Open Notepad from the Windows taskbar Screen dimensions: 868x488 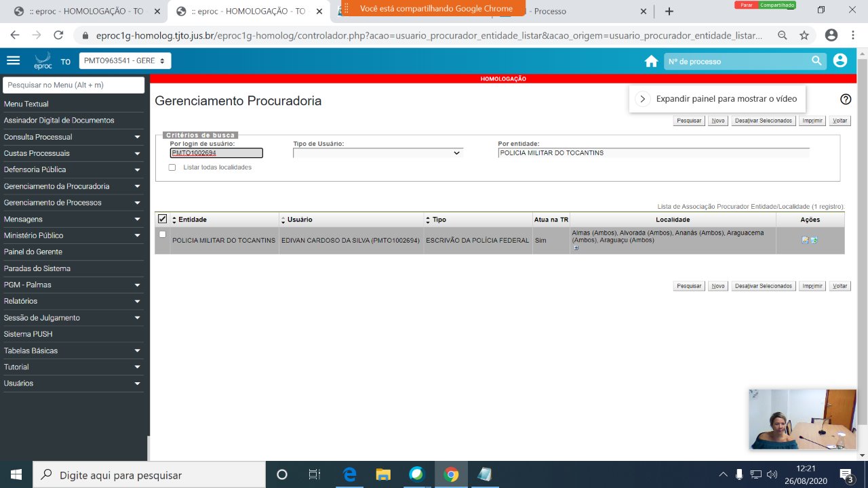coord(484,474)
